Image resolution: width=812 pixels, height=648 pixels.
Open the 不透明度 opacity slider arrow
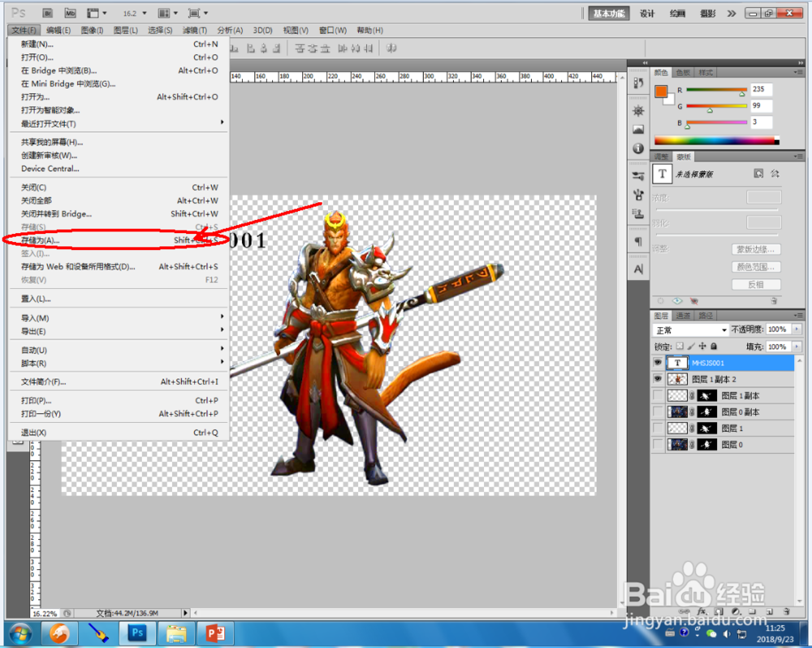point(797,330)
